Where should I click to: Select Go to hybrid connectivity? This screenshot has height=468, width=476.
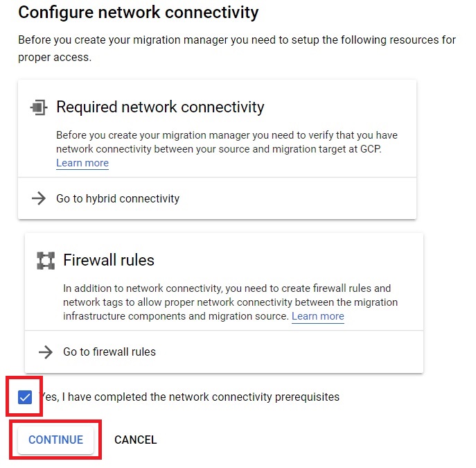point(118,198)
